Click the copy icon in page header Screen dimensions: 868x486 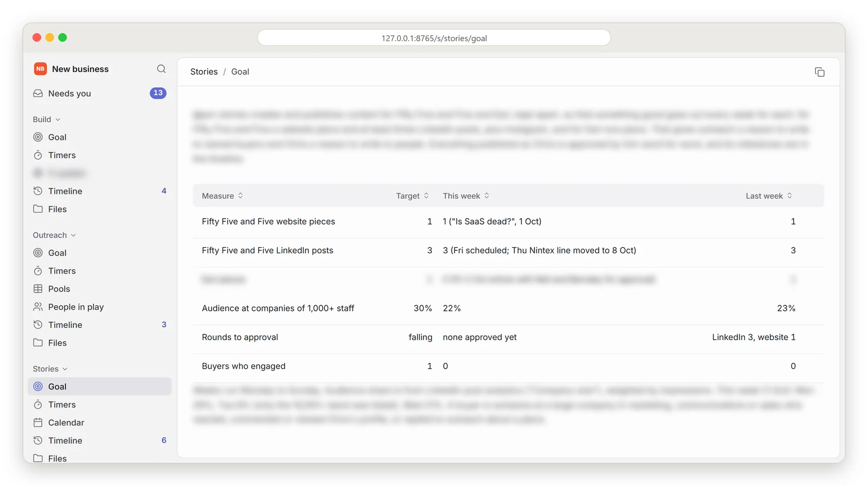pyautogui.click(x=820, y=72)
